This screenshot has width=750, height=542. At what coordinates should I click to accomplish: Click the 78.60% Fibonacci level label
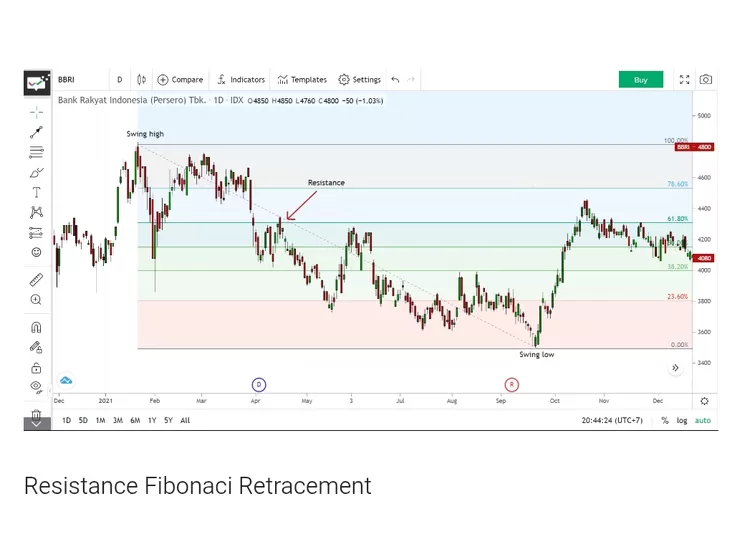coord(678,184)
